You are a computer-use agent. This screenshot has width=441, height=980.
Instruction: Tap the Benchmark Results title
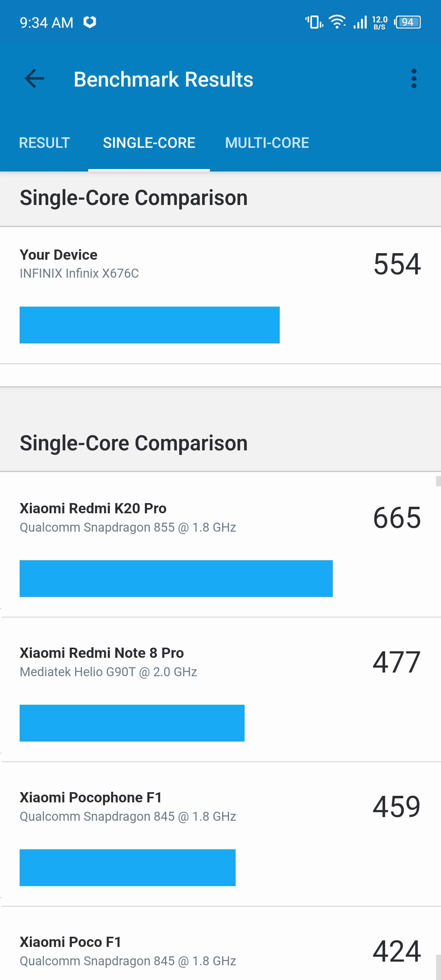coord(163,79)
